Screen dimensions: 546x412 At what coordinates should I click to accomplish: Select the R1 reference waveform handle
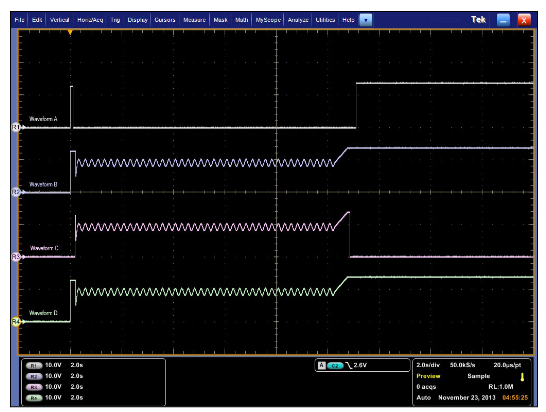pos(16,127)
